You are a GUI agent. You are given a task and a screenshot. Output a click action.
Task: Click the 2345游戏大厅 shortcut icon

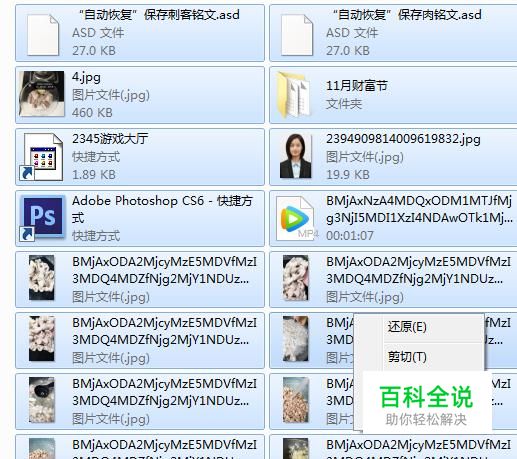[x=41, y=157]
